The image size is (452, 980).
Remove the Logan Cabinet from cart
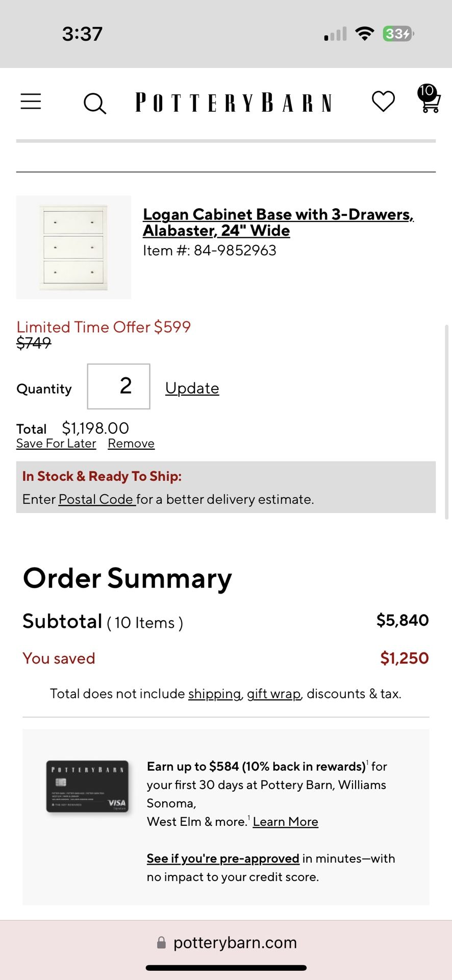pyautogui.click(x=131, y=443)
